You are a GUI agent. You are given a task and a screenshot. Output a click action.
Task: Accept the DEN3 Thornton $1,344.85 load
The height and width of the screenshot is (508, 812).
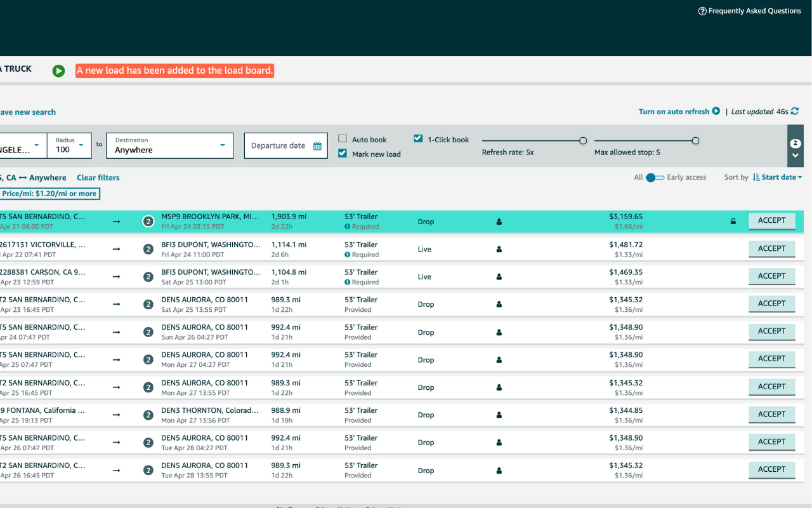click(771, 415)
